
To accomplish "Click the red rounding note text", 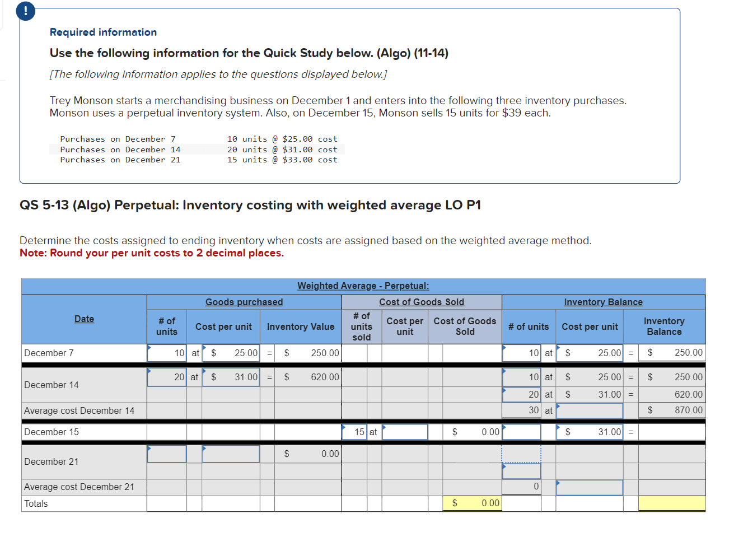I will pos(152,253).
